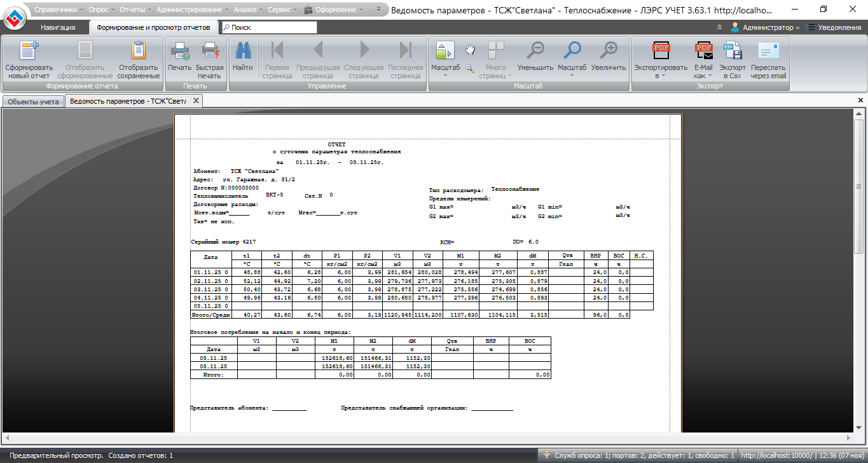Image resolution: width=868 pixels, height=463 pixels.
Task: Select the hand pan tool
Action: click(470, 50)
